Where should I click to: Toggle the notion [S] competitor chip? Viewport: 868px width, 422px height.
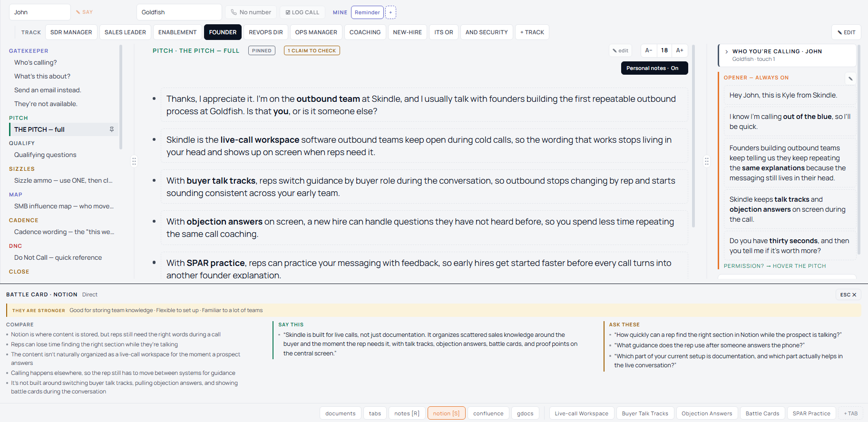click(x=446, y=413)
